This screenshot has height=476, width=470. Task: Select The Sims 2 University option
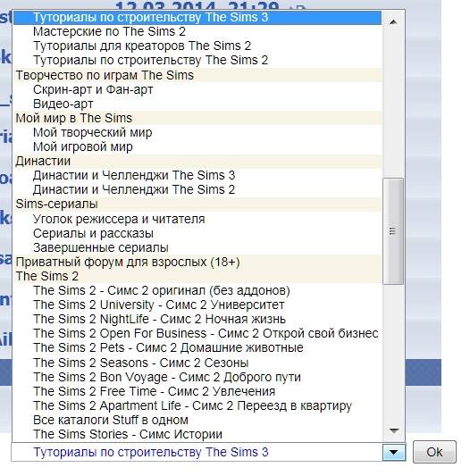point(197,305)
